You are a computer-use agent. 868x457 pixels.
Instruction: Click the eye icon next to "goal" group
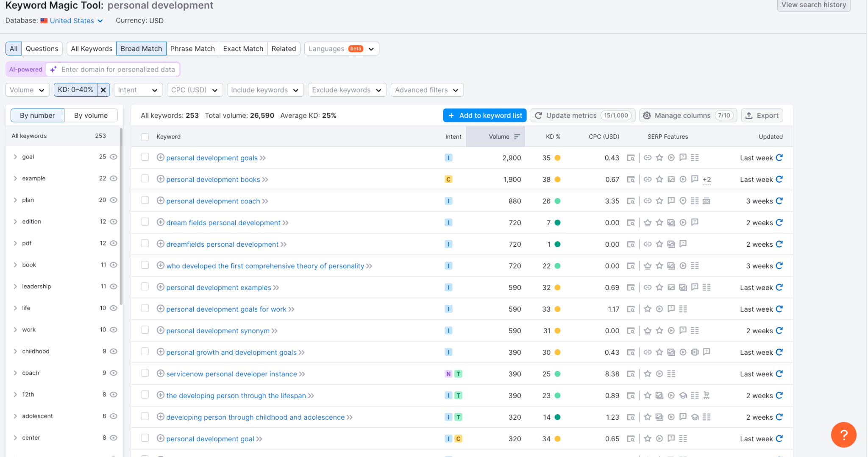tap(113, 156)
